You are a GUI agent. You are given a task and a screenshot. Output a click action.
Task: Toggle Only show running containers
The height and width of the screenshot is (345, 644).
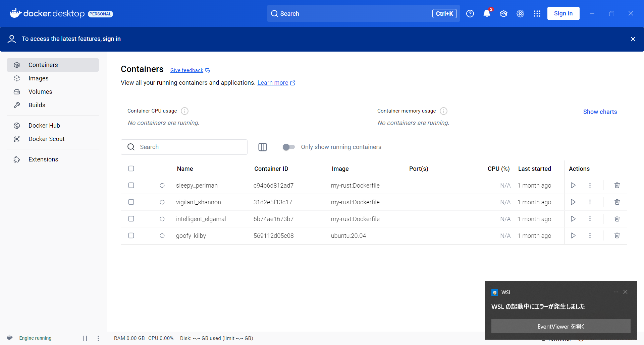tap(288, 147)
